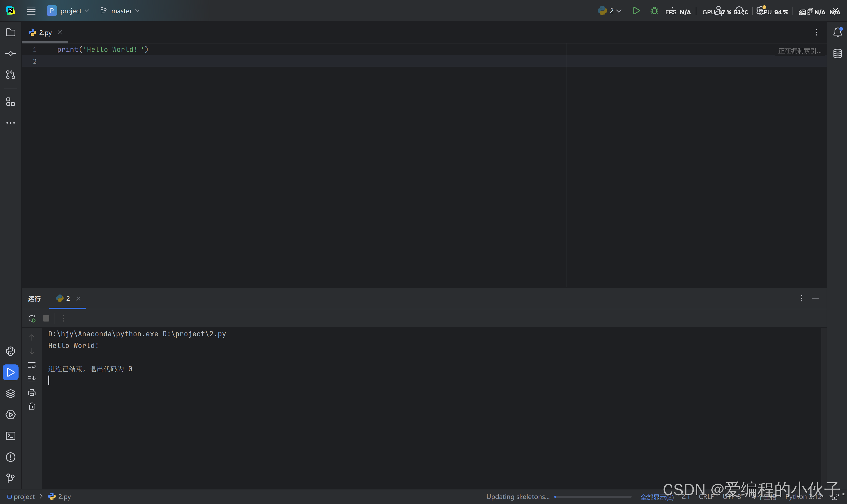
Task: Open the main hamburger menu
Action: point(31,11)
